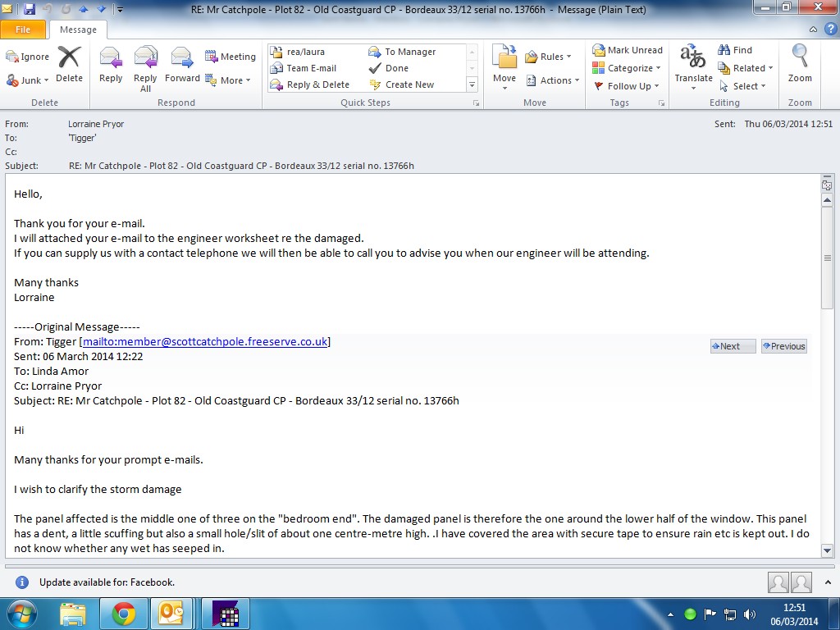The width and height of the screenshot is (840, 630).
Task: Open the Move folder dropdown
Action: coord(504,69)
